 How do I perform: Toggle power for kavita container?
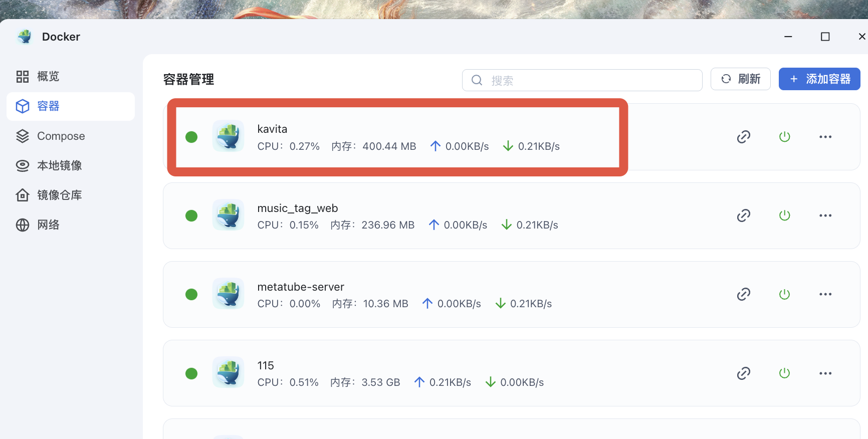coord(785,137)
